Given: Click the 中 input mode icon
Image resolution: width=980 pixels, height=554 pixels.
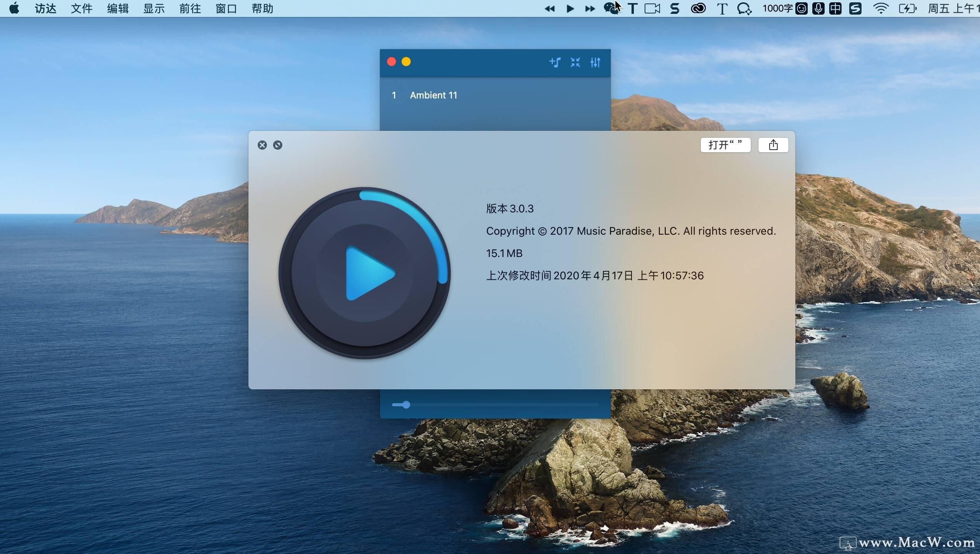Looking at the screenshot, I should pyautogui.click(x=835, y=8).
